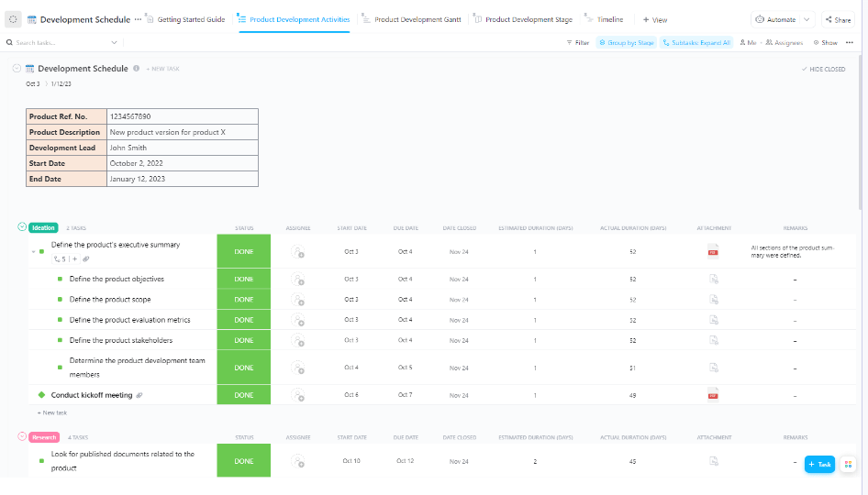868x495 pixels.
Task: Click the Automate button
Action: pyautogui.click(x=775, y=19)
